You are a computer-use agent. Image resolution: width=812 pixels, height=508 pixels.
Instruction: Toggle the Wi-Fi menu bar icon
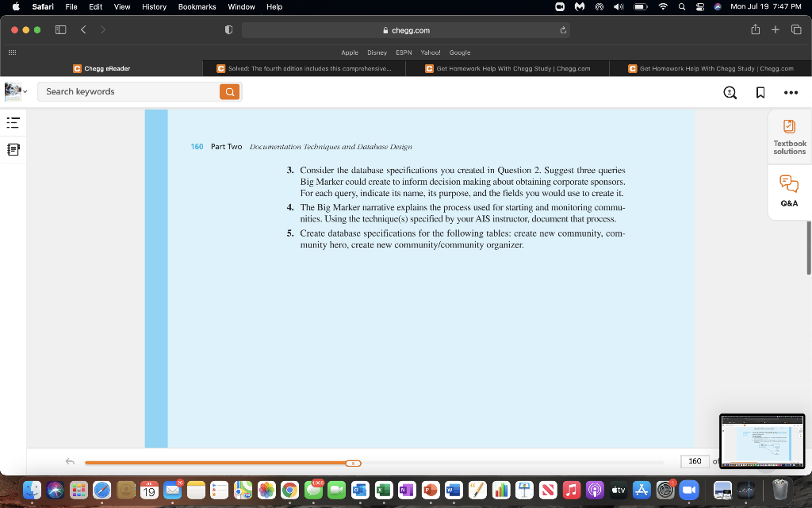coord(662,6)
